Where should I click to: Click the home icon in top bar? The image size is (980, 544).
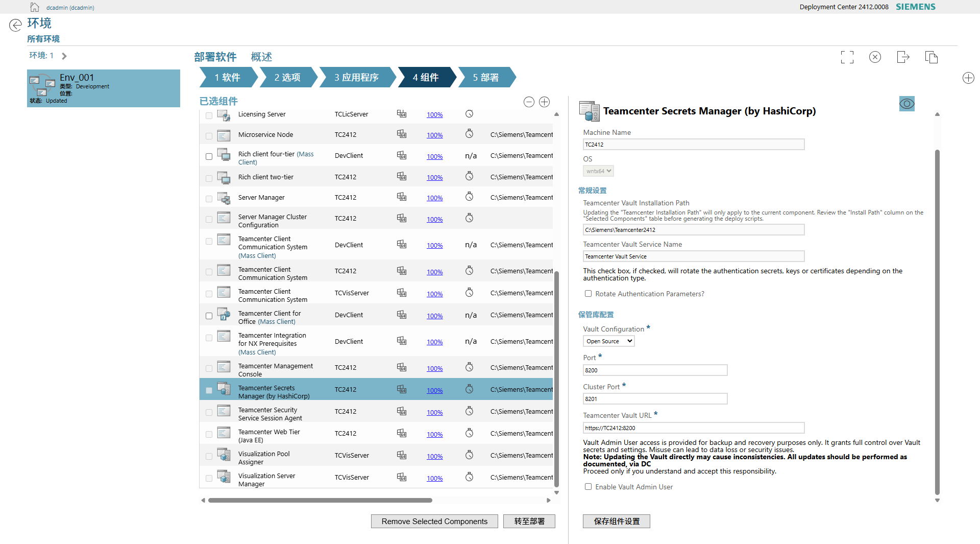point(35,7)
